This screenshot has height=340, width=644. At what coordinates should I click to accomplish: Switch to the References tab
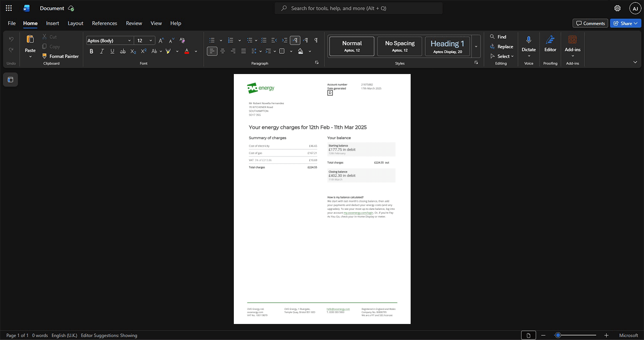104,23
